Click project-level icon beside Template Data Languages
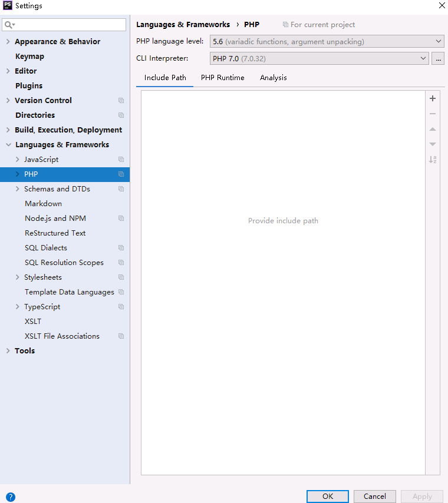 pos(121,292)
